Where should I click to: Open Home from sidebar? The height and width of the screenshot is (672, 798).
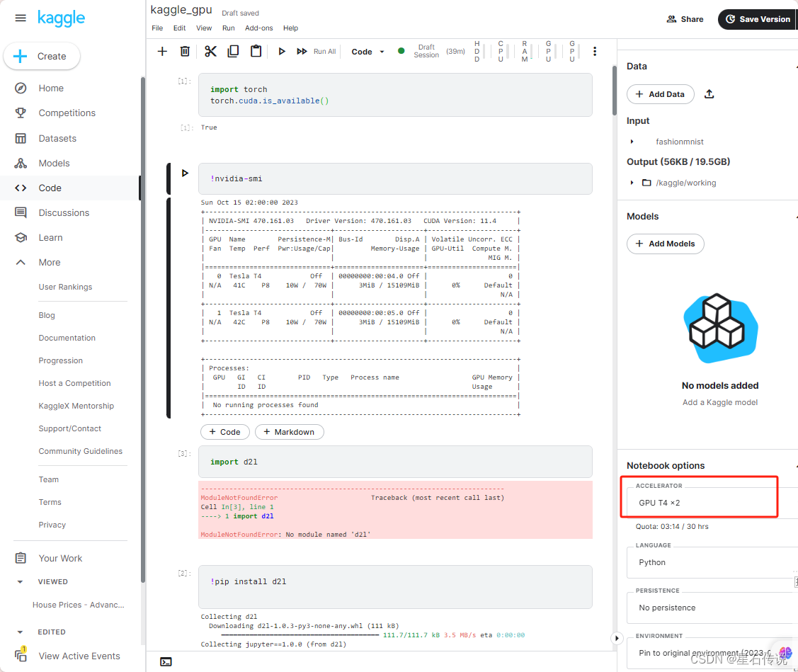[x=51, y=88]
